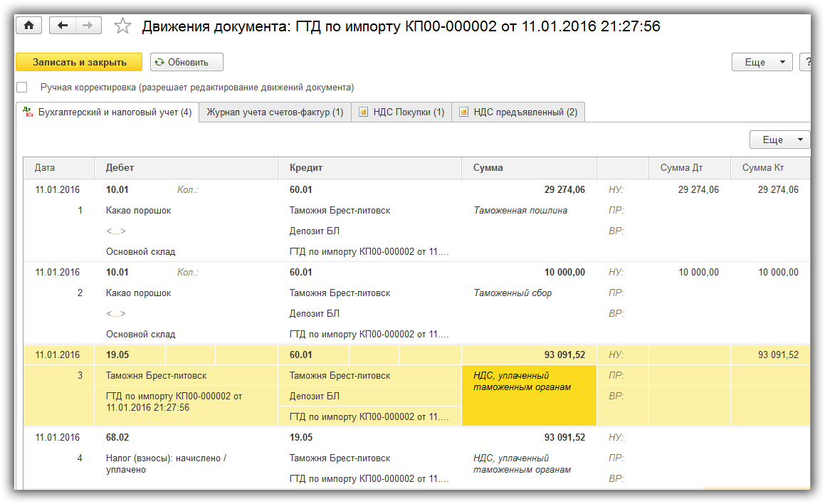Click the green refresh icon in Обновить

click(159, 62)
